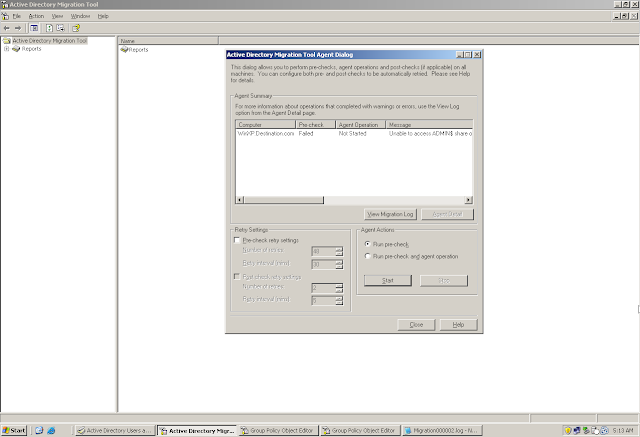Viewport: 640px width, 437px height.
Task: Switch to second Group Policy Object Editor taskbar button
Action: pos(360,430)
